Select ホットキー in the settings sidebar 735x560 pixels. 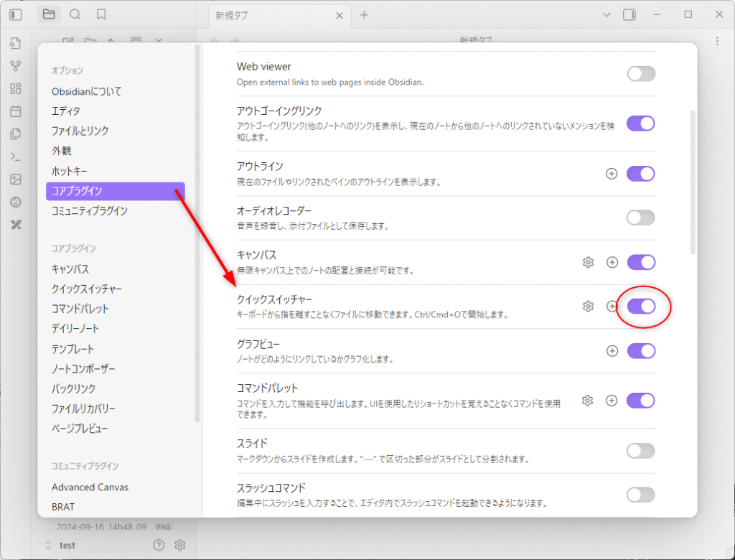pos(116,171)
